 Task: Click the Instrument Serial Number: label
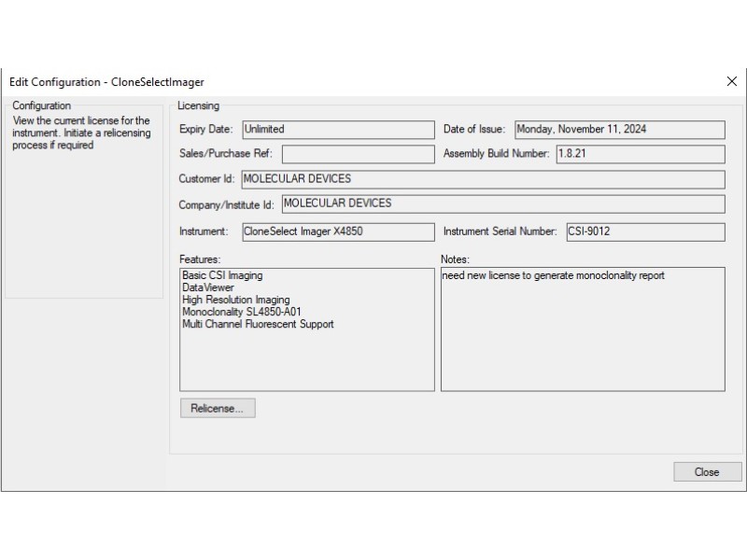pos(500,231)
